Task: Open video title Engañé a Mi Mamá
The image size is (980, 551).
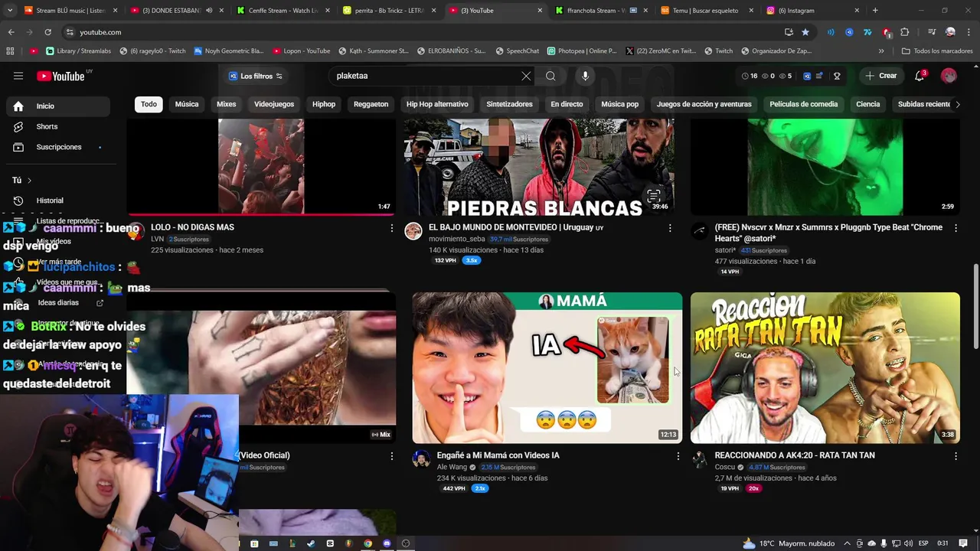Action: (498, 455)
